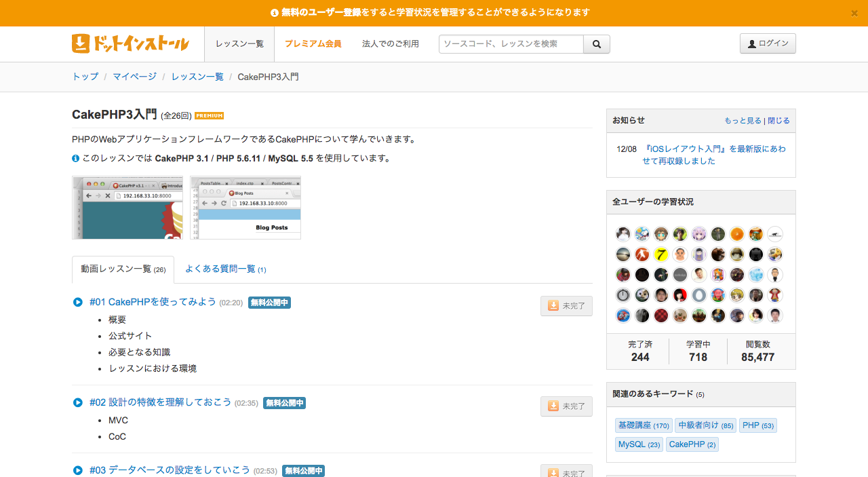Toggle the 未完了 button for lesson #03
This screenshot has width=868, height=477.
(x=566, y=472)
